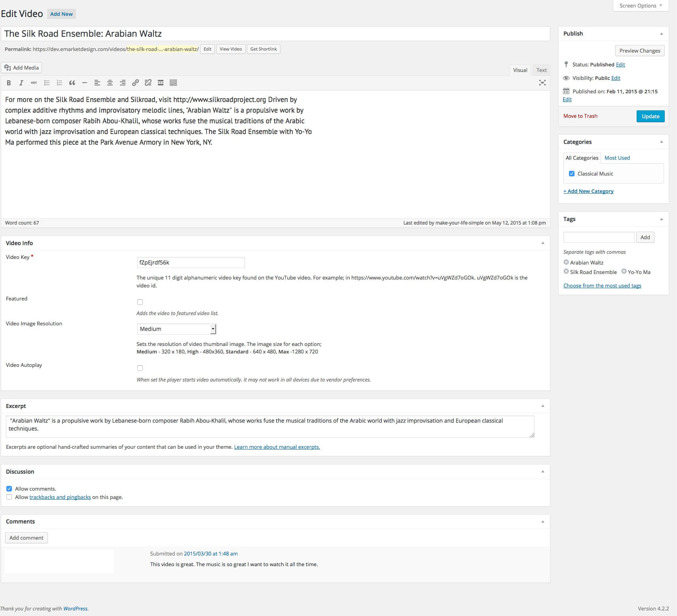
Task: Enable Video Autoplay
Action: (140, 368)
